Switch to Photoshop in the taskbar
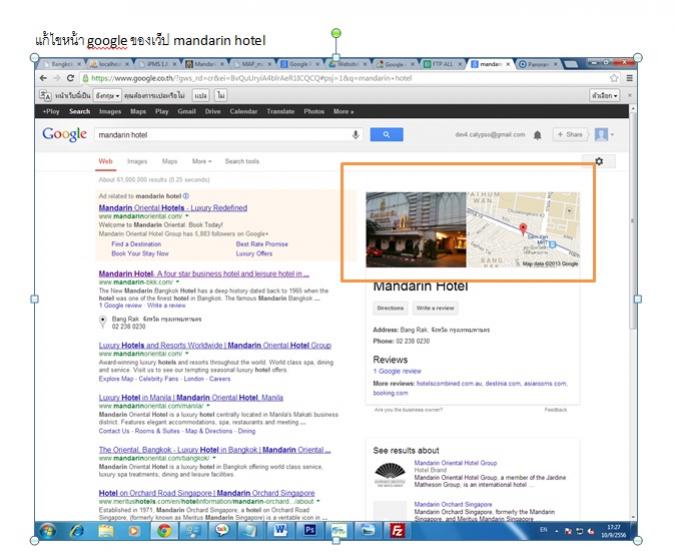This screenshot has width=675, height=560. 310,531
